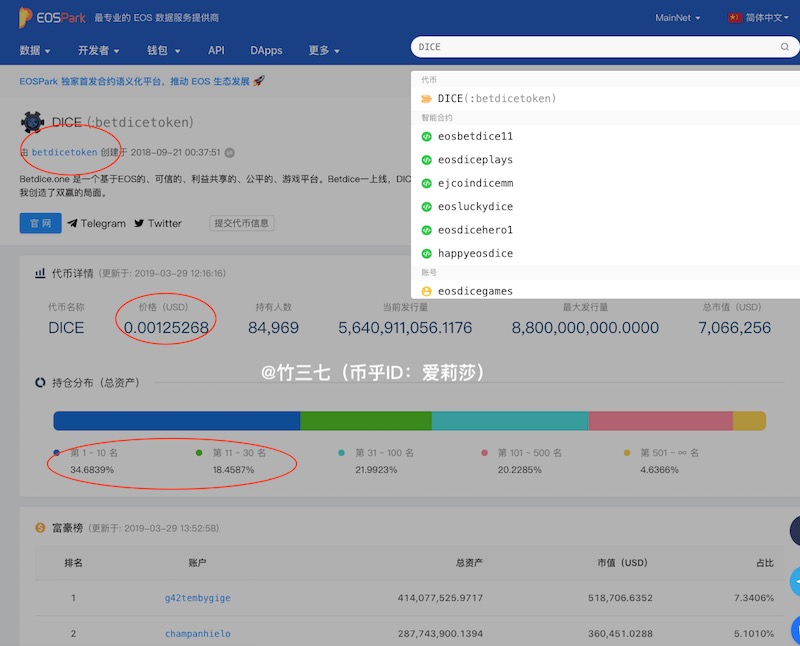Click the EOSPark logo
This screenshot has width=800, height=646.
pos(52,17)
